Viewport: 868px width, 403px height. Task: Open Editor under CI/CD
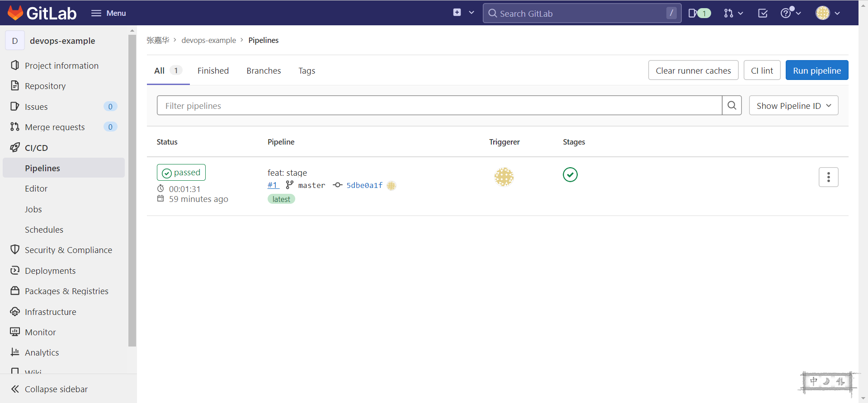coord(36,188)
